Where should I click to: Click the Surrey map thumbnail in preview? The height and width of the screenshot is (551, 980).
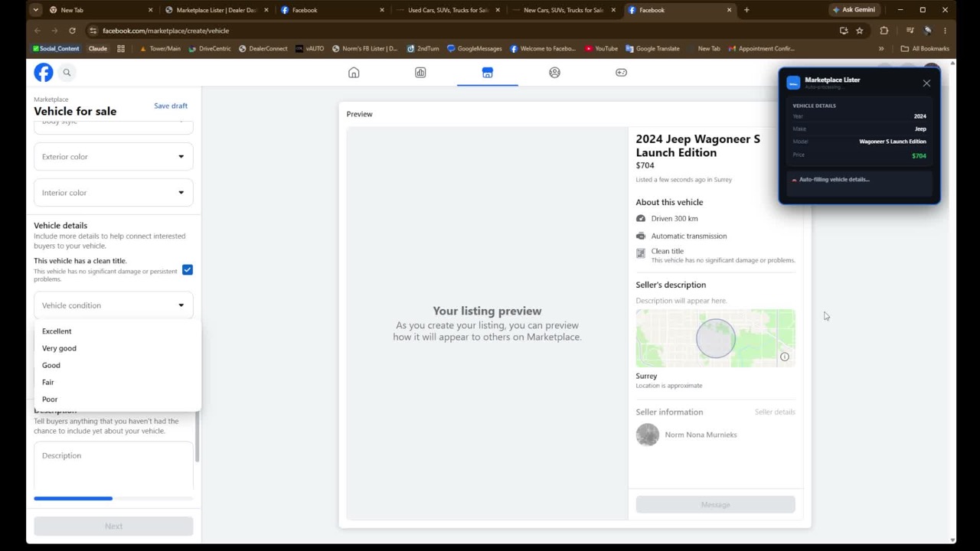(715, 338)
